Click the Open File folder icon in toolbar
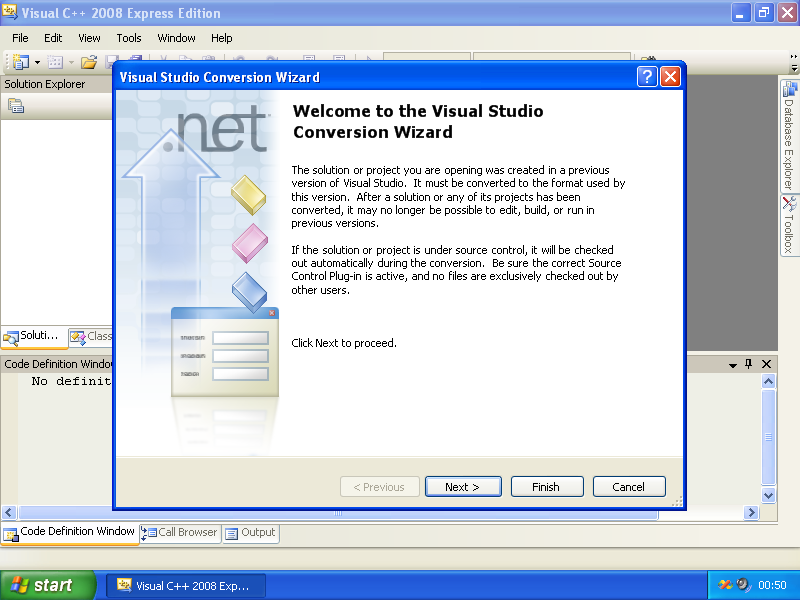 pyautogui.click(x=89, y=62)
